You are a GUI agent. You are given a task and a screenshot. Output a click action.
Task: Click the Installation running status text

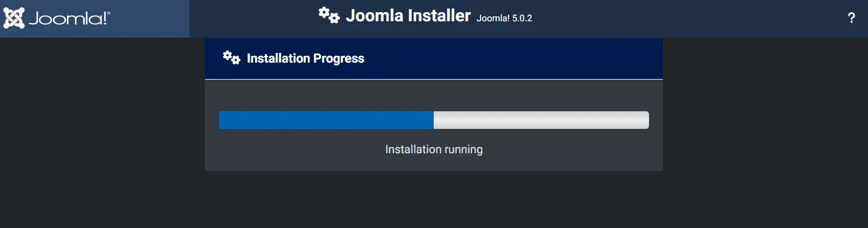pos(434,149)
